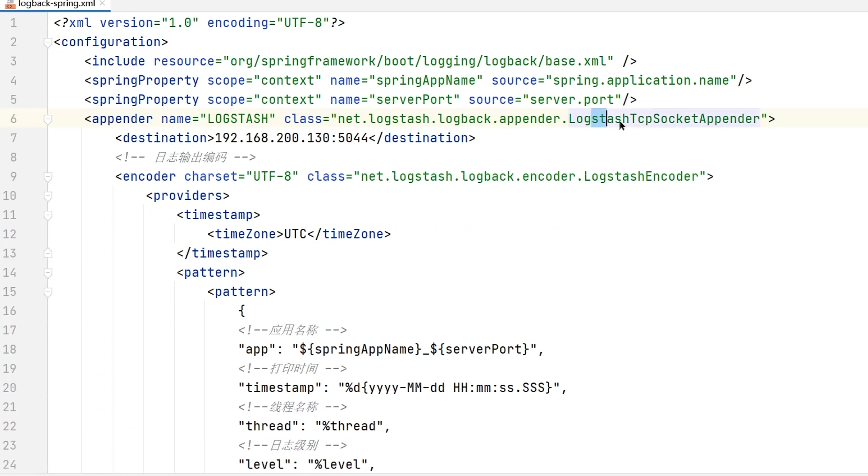
Task: Collapse the encoder element fold marker
Action: 48,177
